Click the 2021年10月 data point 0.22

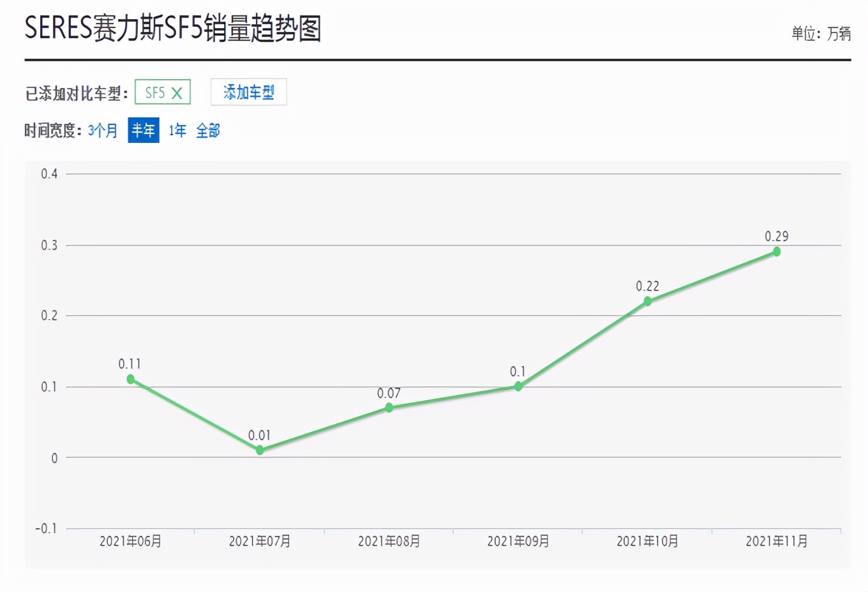(x=647, y=301)
